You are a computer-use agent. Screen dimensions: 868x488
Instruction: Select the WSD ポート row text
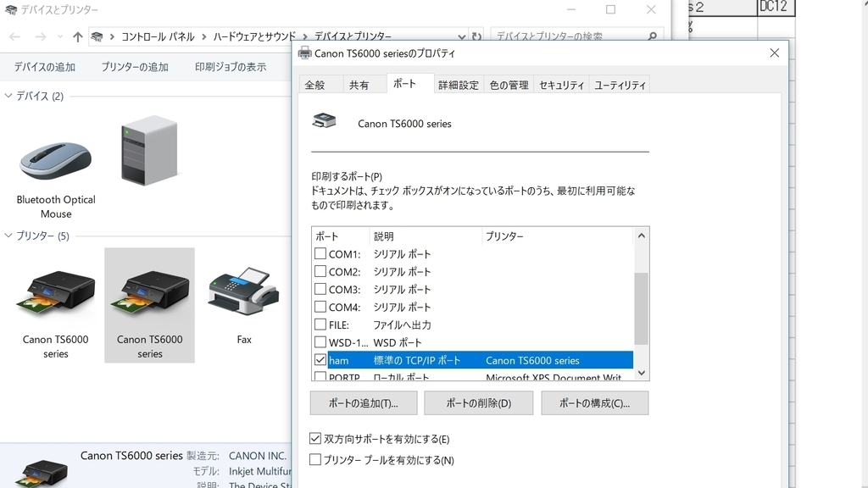[398, 342]
